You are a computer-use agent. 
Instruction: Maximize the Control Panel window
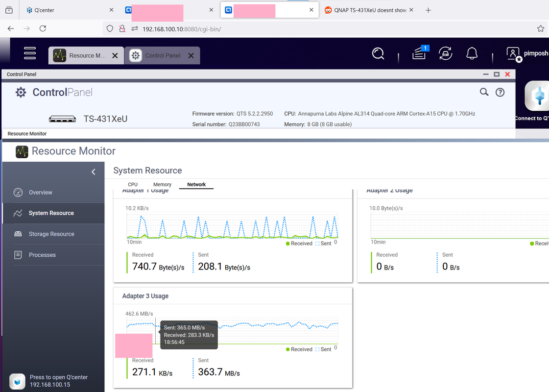(497, 74)
